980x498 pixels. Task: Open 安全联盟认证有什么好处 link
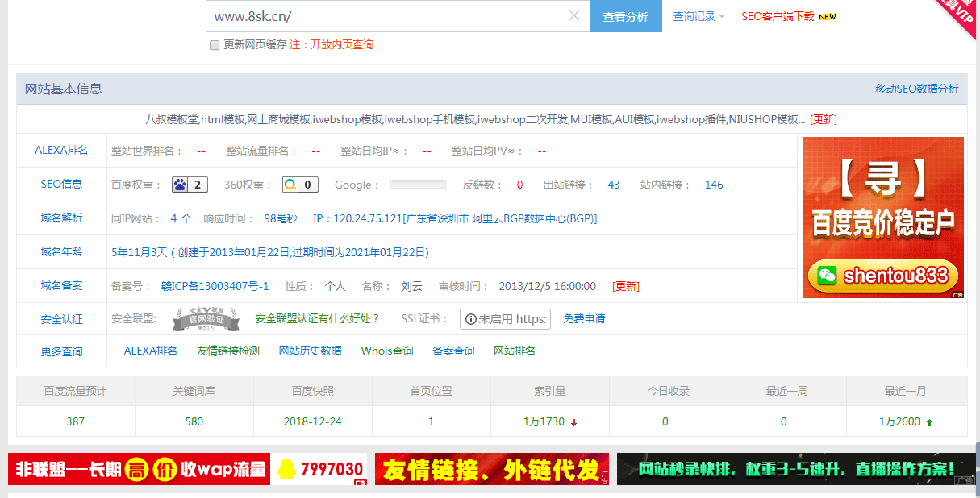[x=317, y=319]
